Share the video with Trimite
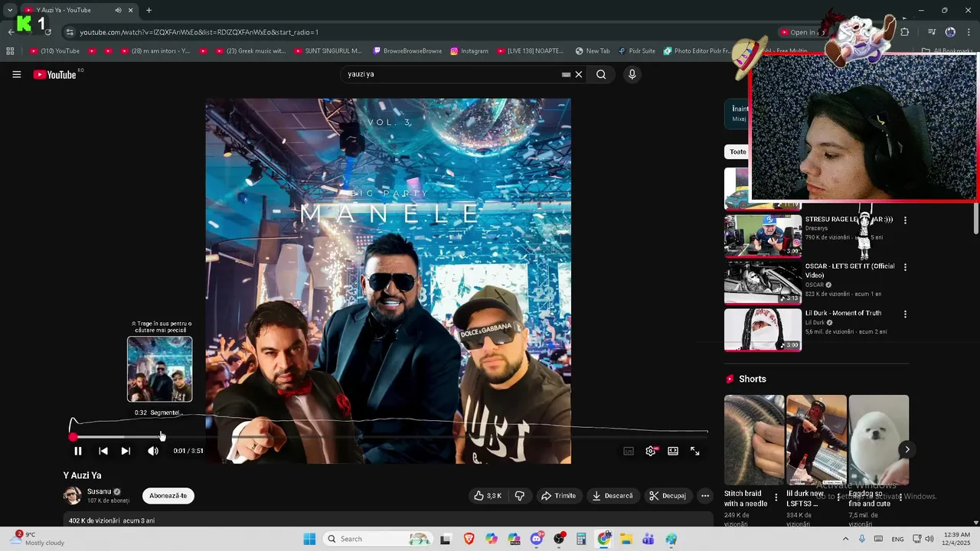The width and height of the screenshot is (980, 551). pyautogui.click(x=558, y=496)
